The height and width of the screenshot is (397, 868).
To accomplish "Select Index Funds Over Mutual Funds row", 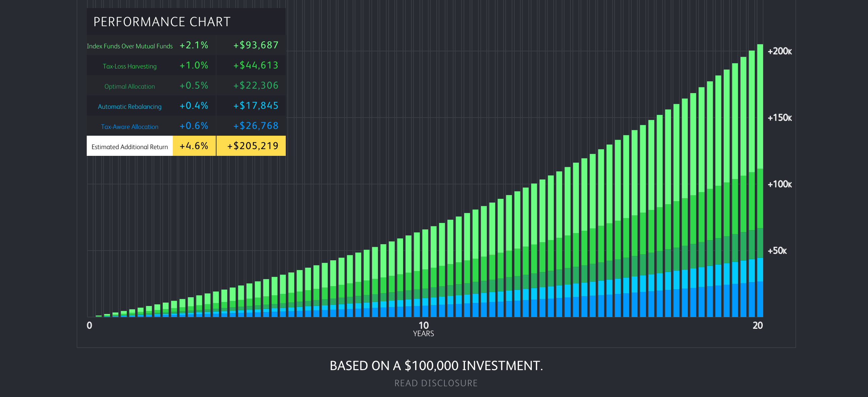I will coord(129,46).
